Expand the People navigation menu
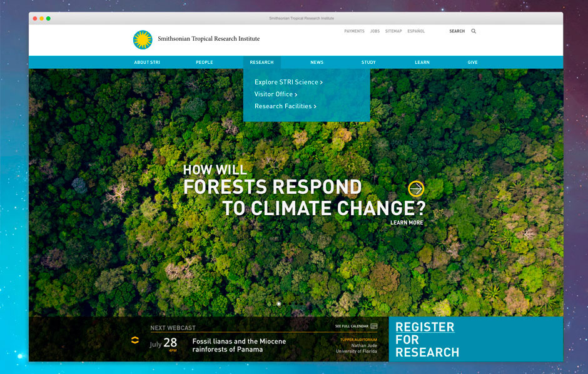This screenshot has width=588, height=374. (205, 63)
